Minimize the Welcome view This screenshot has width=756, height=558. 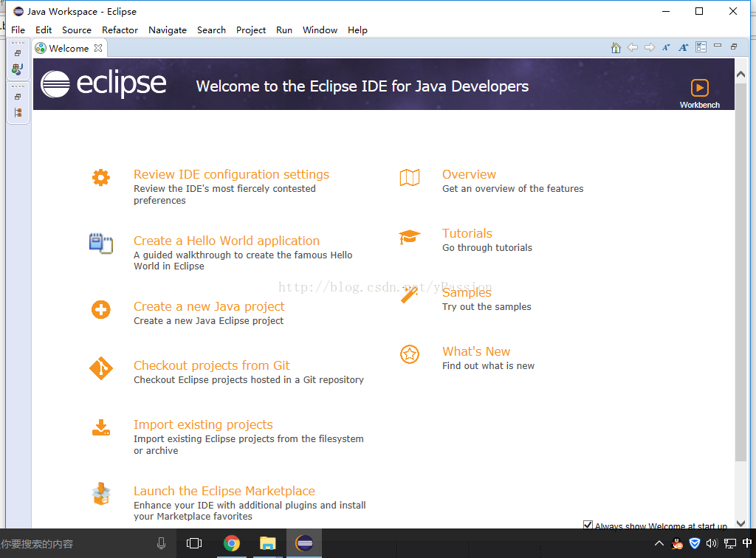[x=718, y=45]
